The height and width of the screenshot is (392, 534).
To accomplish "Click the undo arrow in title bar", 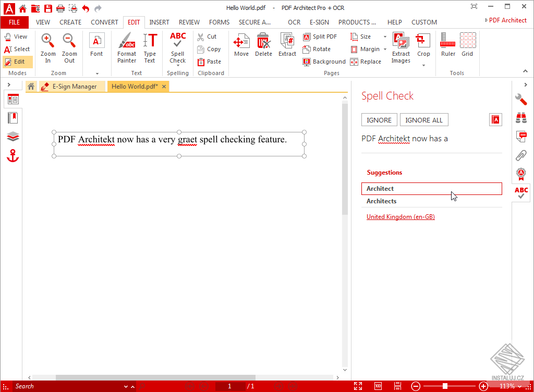I will (86, 8).
